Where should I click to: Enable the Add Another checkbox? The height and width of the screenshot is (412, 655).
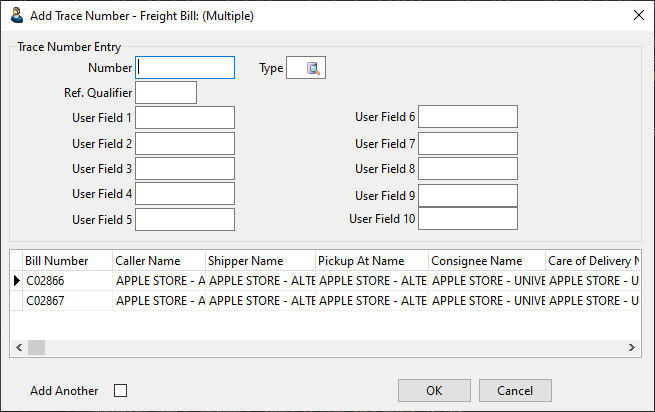coord(121,391)
